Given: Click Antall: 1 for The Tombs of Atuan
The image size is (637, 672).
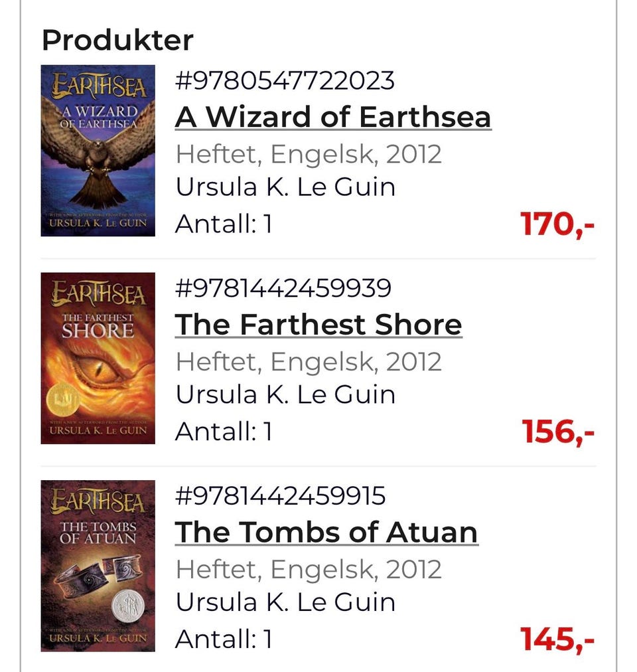Looking at the screenshot, I should [x=224, y=639].
